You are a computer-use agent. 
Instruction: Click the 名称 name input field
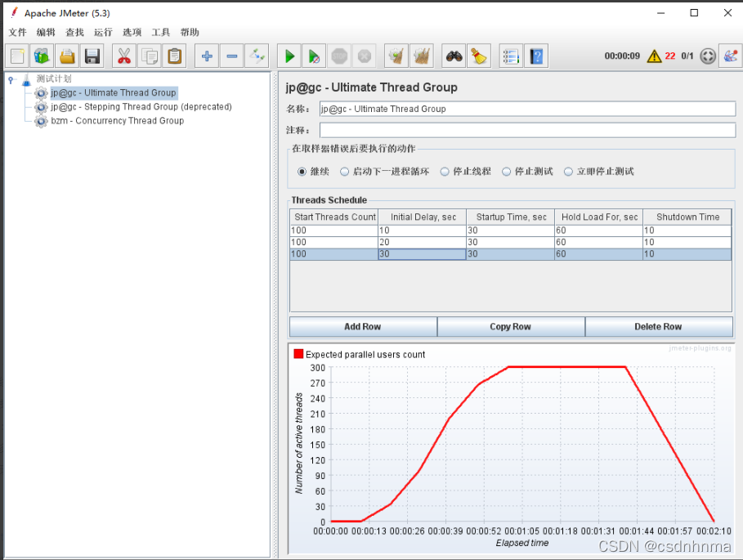click(527, 109)
